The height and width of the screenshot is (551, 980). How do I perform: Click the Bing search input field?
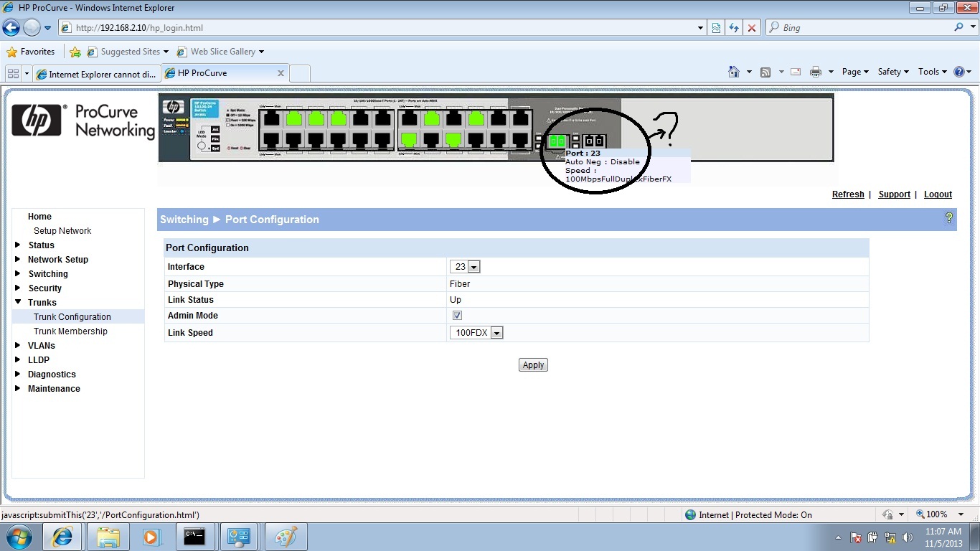click(861, 28)
